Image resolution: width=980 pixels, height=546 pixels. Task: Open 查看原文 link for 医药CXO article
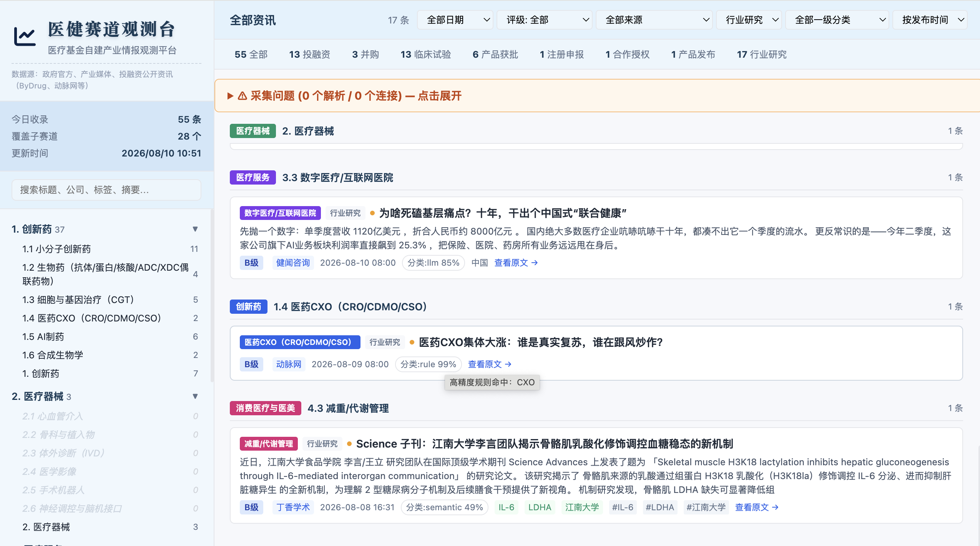[490, 365]
